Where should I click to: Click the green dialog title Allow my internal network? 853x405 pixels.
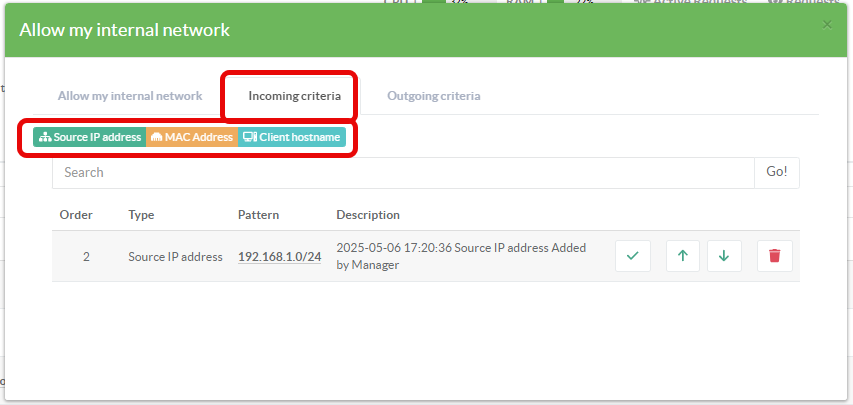point(124,30)
